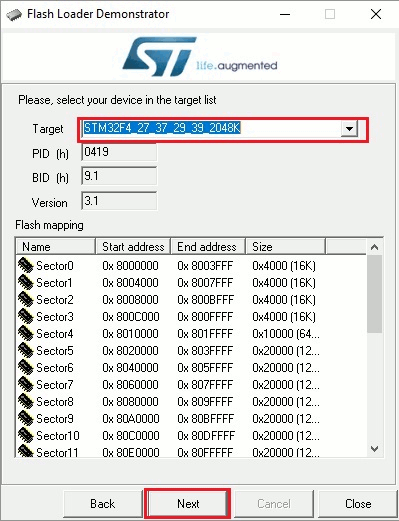This screenshot has width=399, height=521.
Task: Click start address 0x 8060000
Action: pyautogui.click(x=130, y=385)
